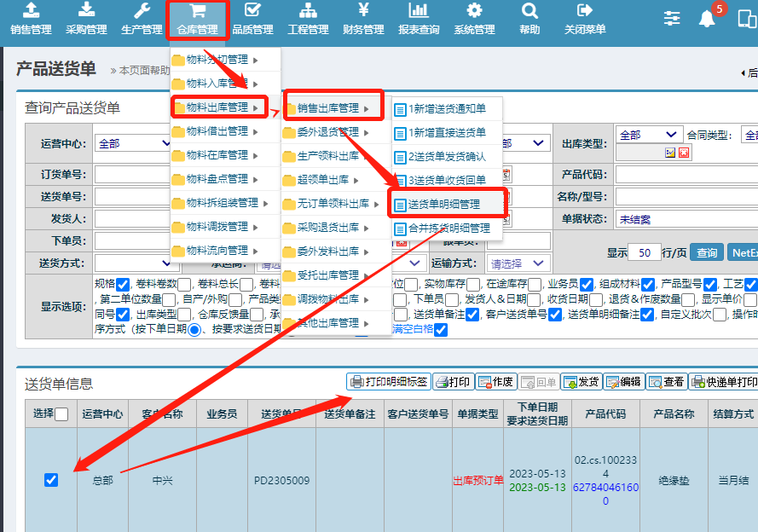Click the notification bell icon
758x532 pixels.
point(707,19)
